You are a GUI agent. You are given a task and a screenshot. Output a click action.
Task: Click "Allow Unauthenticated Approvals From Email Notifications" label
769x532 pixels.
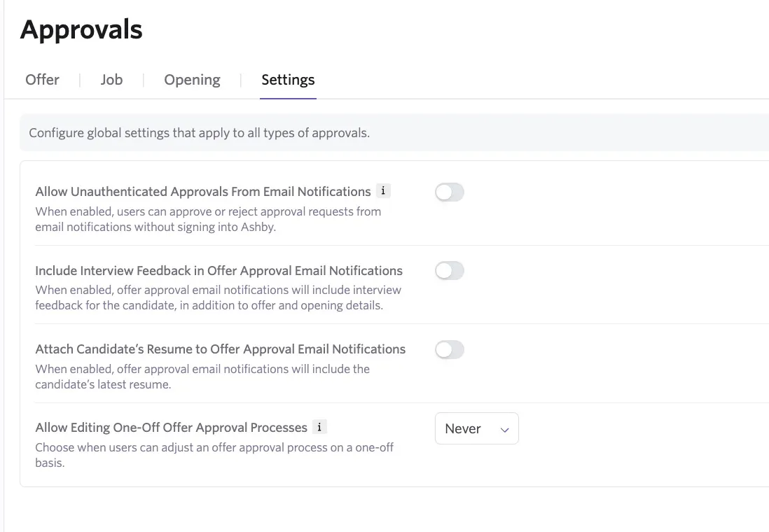[x=203, y=192]
